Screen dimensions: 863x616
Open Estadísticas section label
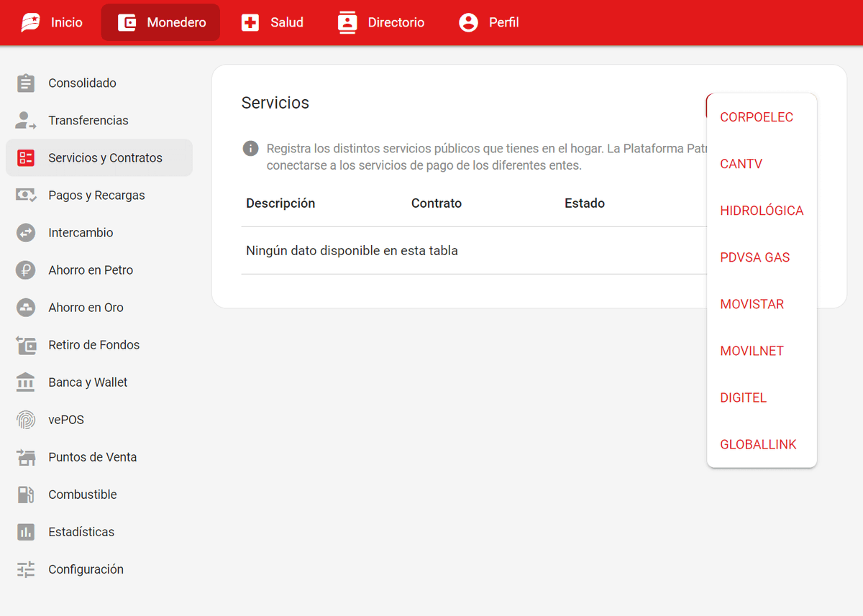[81, 532]
